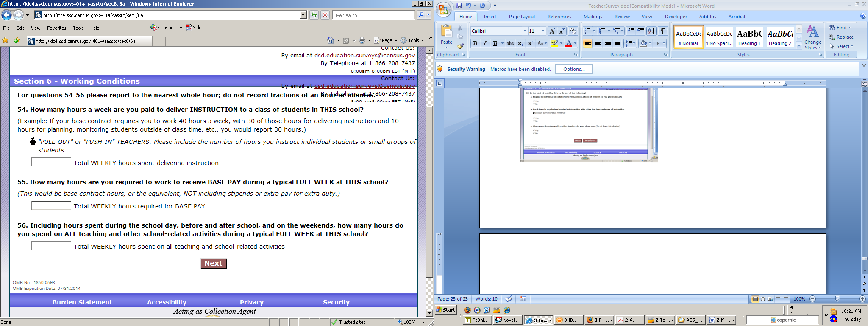Click the Back arrow in Internet Explorer
This screenshot has width=868, height=326.
pyautogui.click(x=6, y=15)
